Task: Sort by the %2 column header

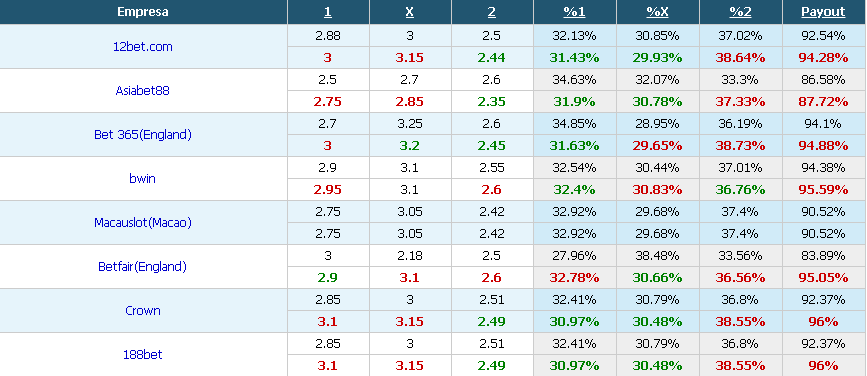Action: (741, 12)
